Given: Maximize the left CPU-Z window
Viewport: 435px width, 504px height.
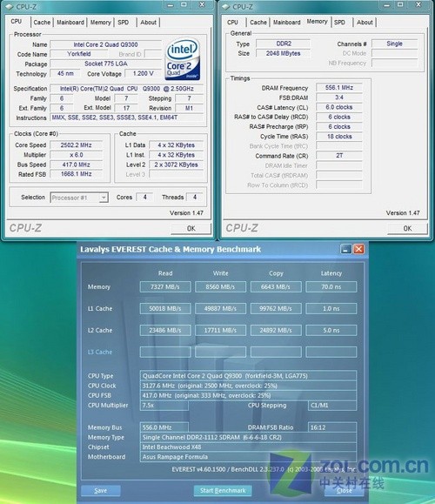Looking at the screenshot, I should (184, 5).
